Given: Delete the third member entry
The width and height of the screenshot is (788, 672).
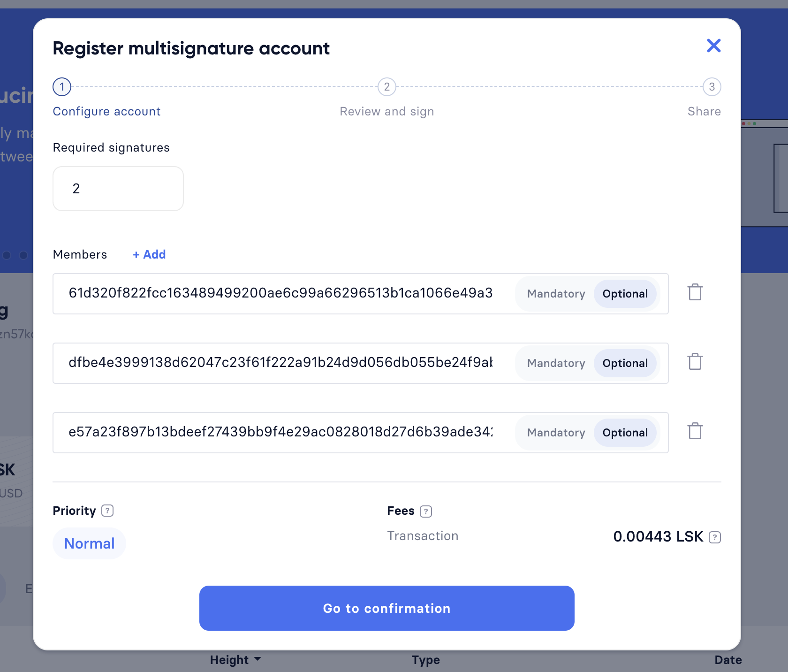Looking at the screenshot, I should pyautogui.click(x=695, y=431).
